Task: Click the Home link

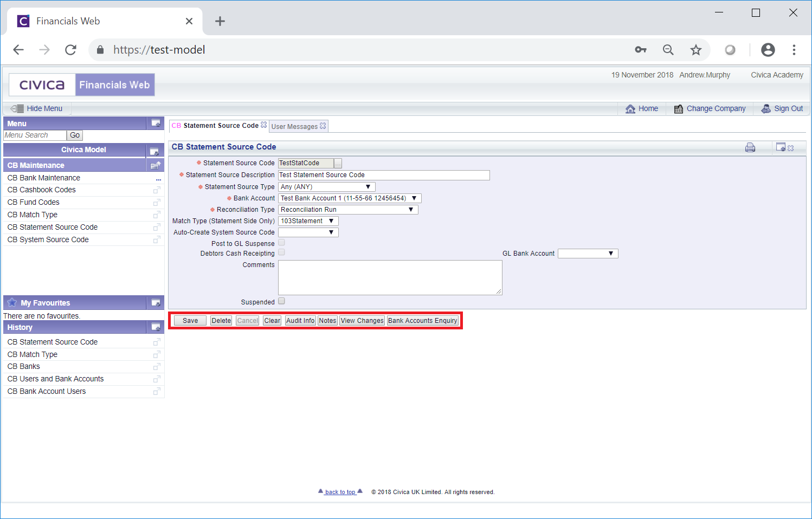Action: pyautogui.click(x=642, y=108)
